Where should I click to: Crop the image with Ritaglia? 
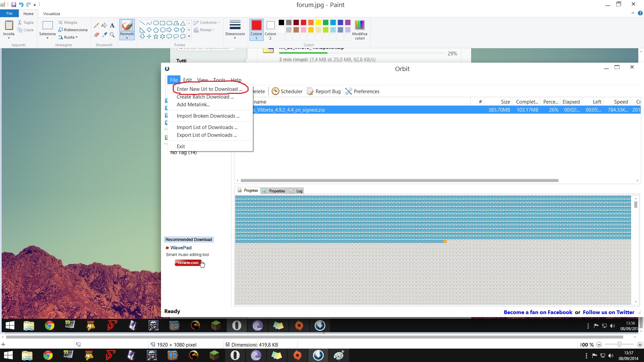68,22
